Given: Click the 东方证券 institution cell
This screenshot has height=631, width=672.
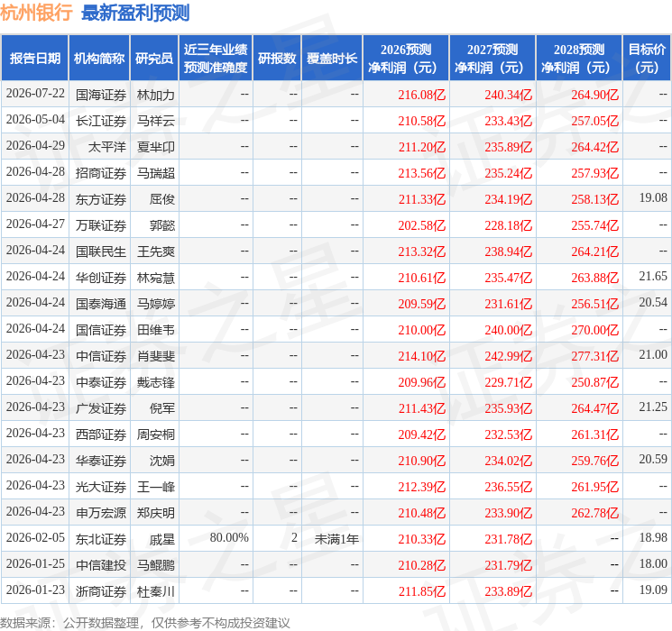Looking at the screenshot, I should pos(101,199).
